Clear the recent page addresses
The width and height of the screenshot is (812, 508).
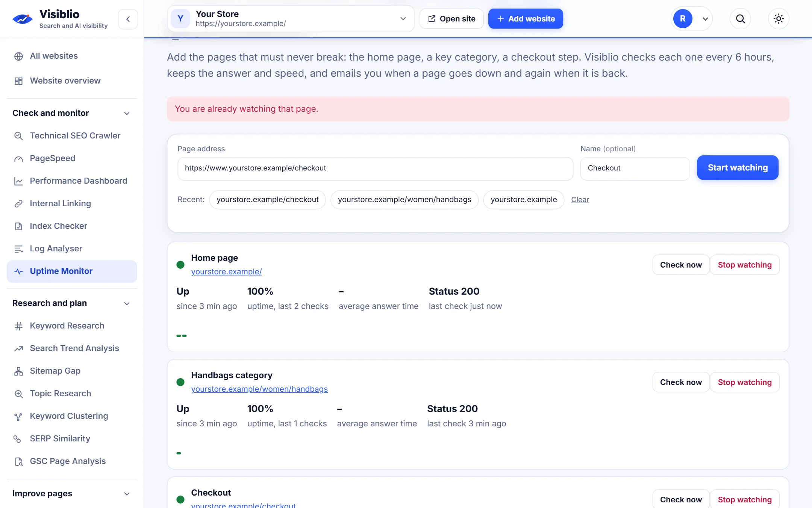580,200
